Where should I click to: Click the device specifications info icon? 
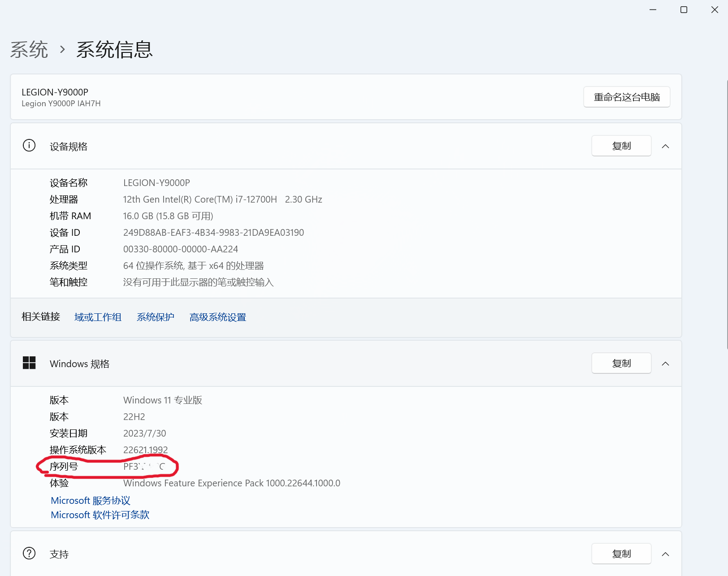click(29, 146)
